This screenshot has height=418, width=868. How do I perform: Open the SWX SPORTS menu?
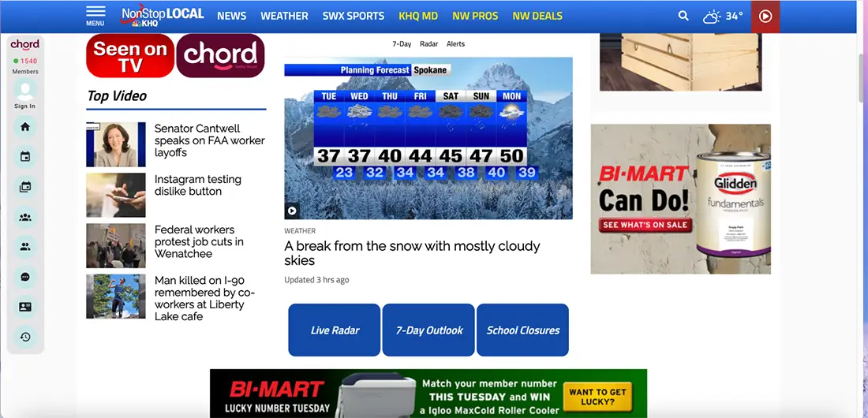(354, 16)
